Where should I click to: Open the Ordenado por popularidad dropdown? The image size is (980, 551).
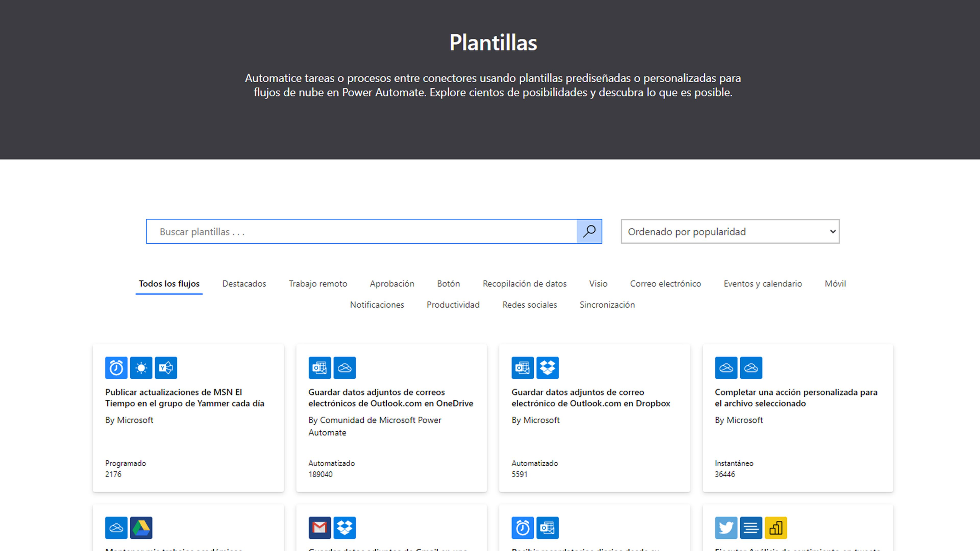[730, 231]
